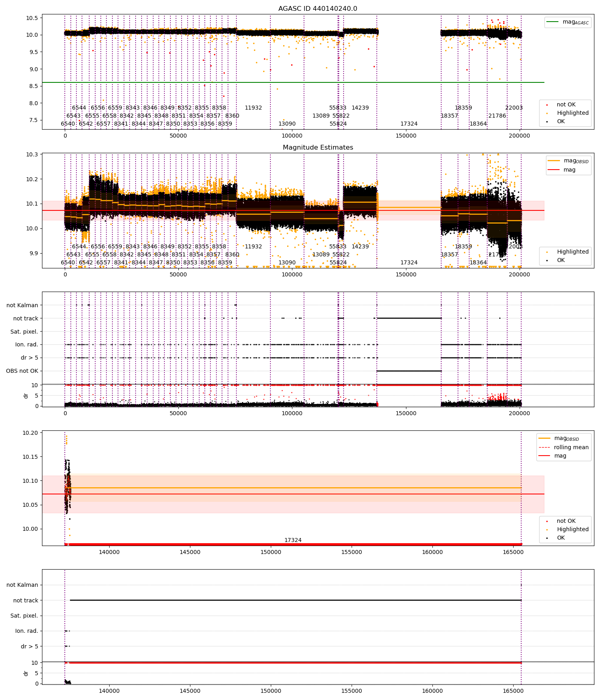This screenshot has height=700, width=600.
Task: Click obsid label '22003' in the top plot
Action: pyautogui.click(x=514, y=108)
